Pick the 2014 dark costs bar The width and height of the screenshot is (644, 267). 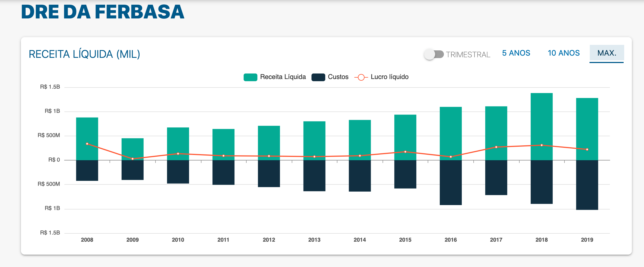[360, 176]
